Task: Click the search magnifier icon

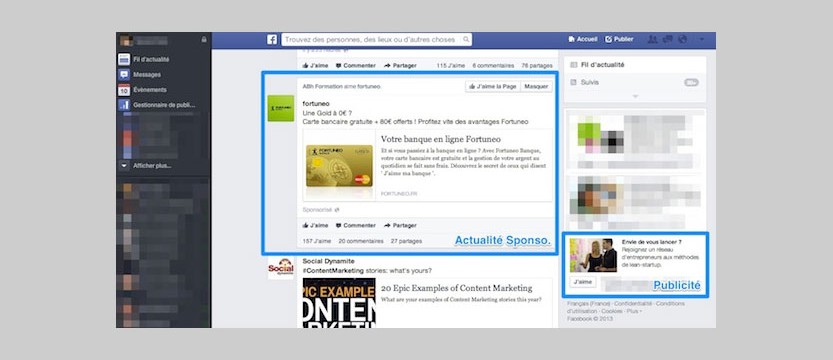Action: [x=466, y=39]
